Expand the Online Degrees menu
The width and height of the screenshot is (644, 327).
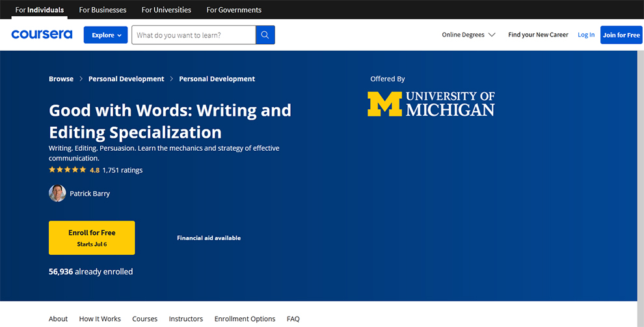[x=468, y=35]
